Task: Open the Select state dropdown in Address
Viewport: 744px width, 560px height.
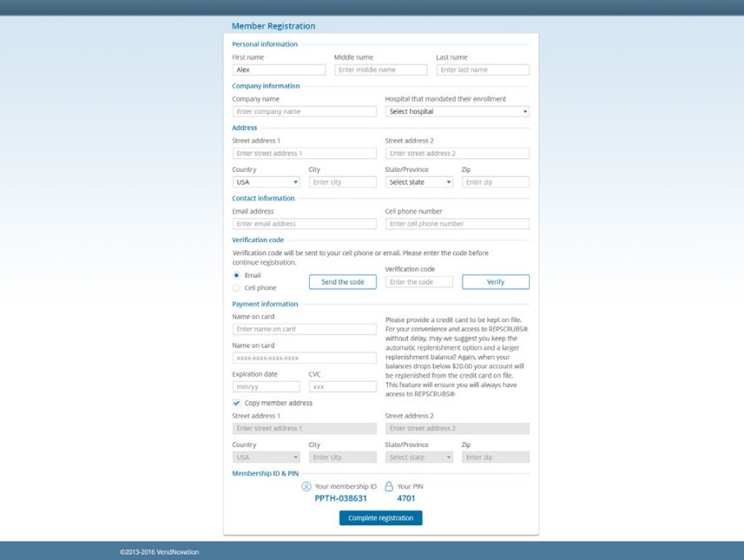Action: tap(418, 182)
